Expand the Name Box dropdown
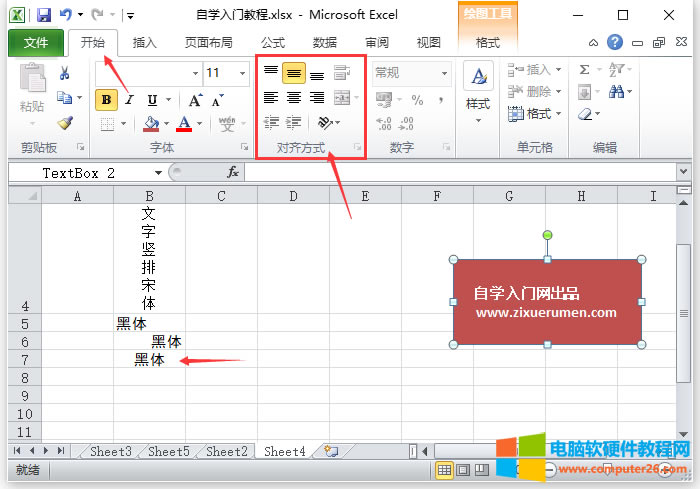The image size is (700, 489). [158, 173]
